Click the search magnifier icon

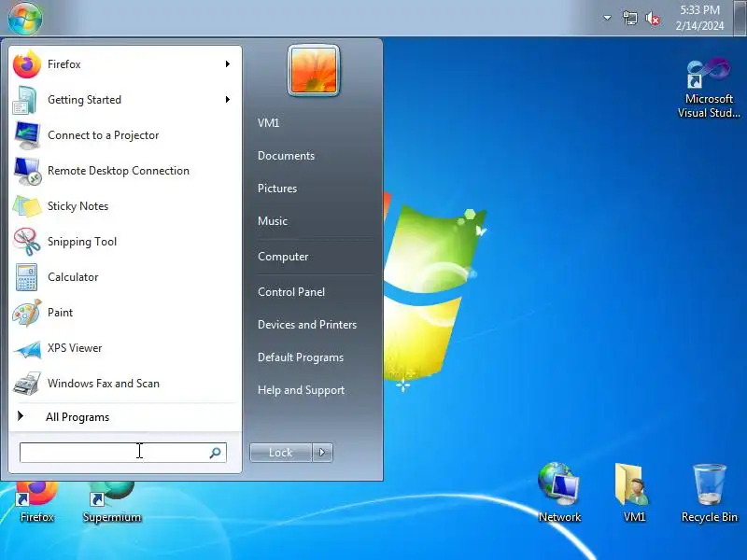pyautogui.click(x=216, y=453)
